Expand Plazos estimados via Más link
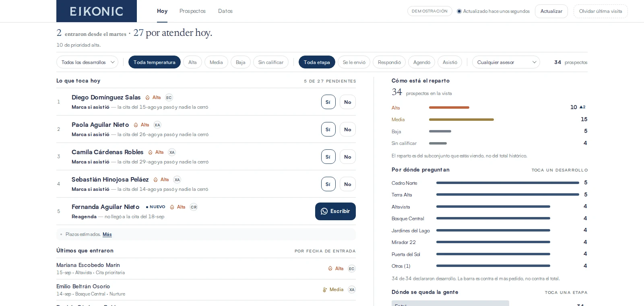Screen dimensions: 644x306 click(107, 234)
